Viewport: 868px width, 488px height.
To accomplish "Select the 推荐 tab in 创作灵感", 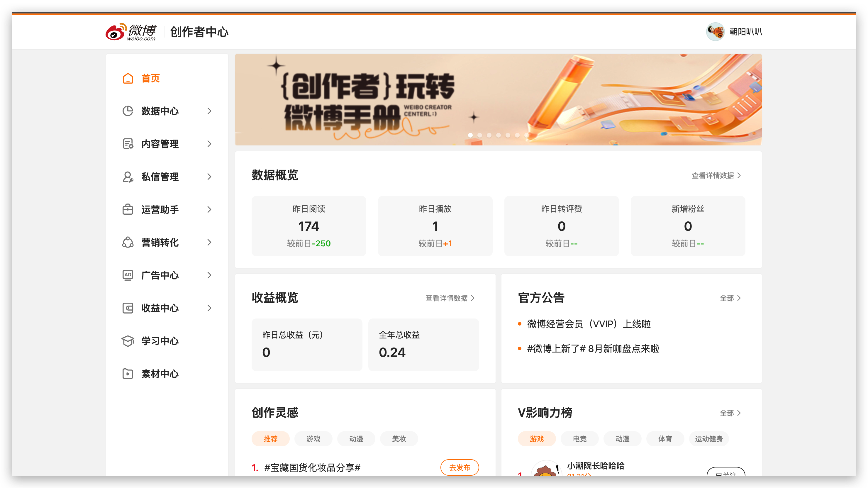I will 270,439.
